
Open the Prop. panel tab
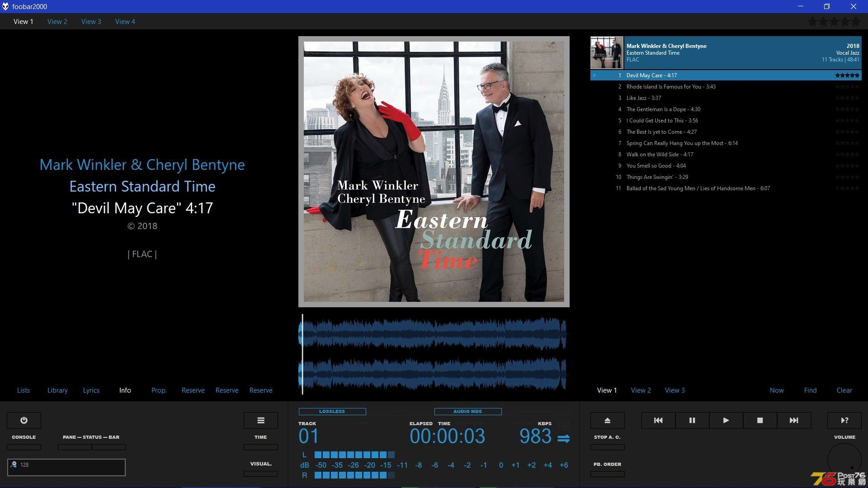[x=159, y=390]
